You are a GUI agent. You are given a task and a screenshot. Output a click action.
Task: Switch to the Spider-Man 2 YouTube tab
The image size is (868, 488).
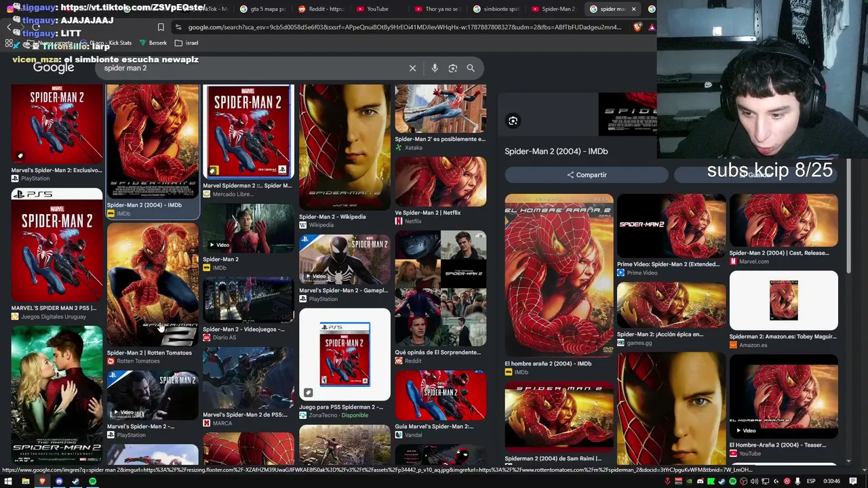tap(553, 9)
